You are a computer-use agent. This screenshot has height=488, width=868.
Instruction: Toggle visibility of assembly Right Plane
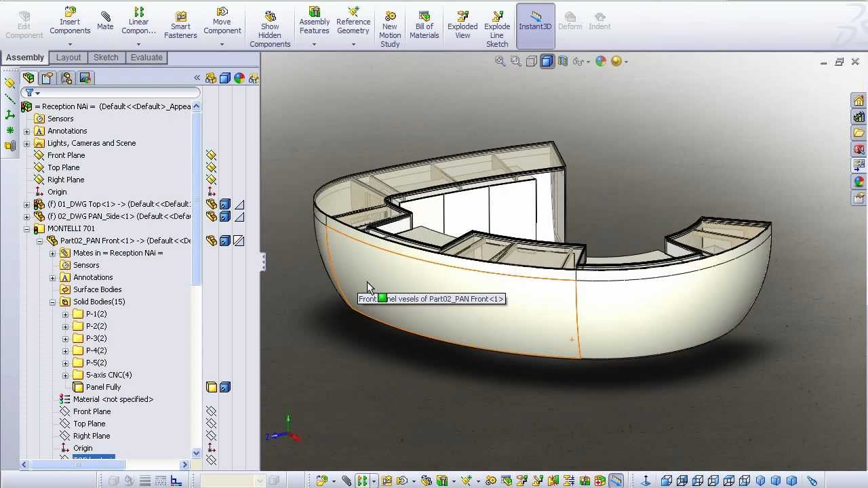pyautogui.click(x=212, y=180)
